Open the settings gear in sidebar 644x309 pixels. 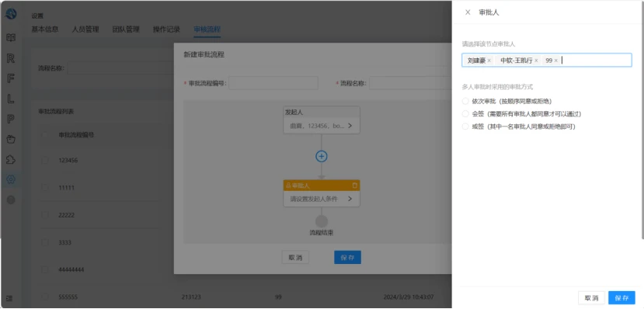coord(11,179)
